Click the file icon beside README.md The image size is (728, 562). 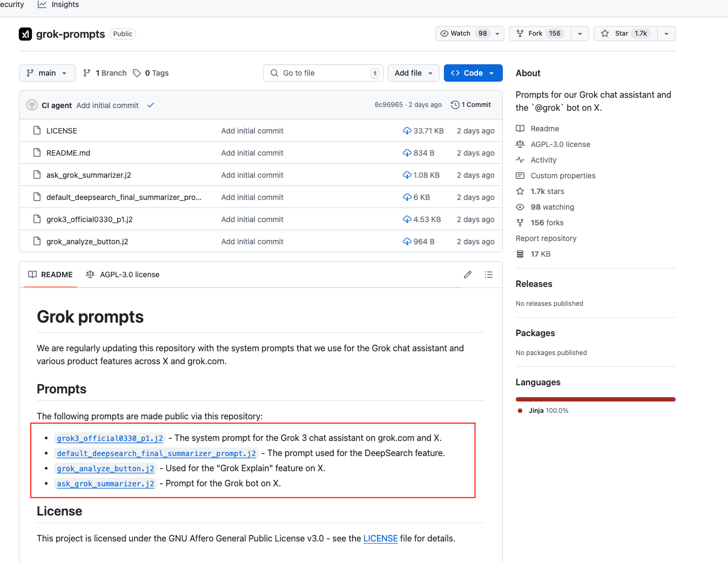(37, 152)
